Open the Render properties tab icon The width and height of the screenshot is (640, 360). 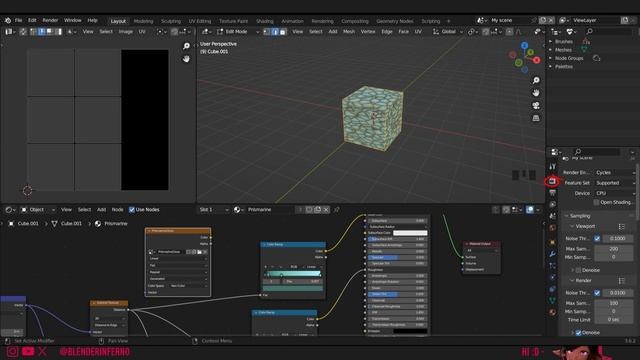552,181
